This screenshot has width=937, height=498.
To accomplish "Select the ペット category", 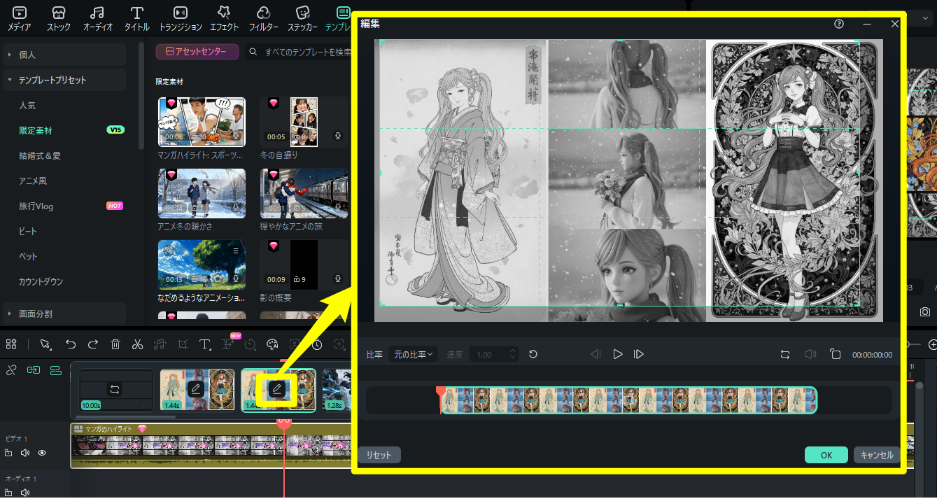I will (27, 256).
